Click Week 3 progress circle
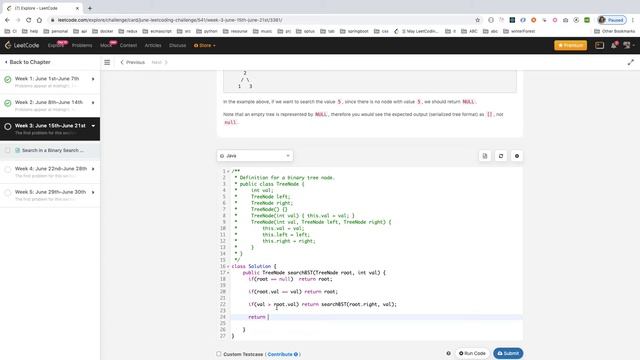 pyautogui.click(x=8, y=127)
